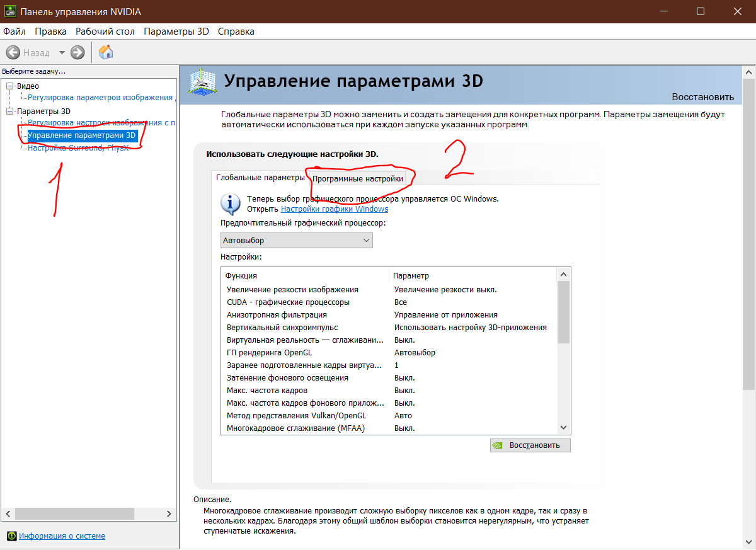Click the system information icon at bottom left
The image size is (756, 550).
(11, 536)
